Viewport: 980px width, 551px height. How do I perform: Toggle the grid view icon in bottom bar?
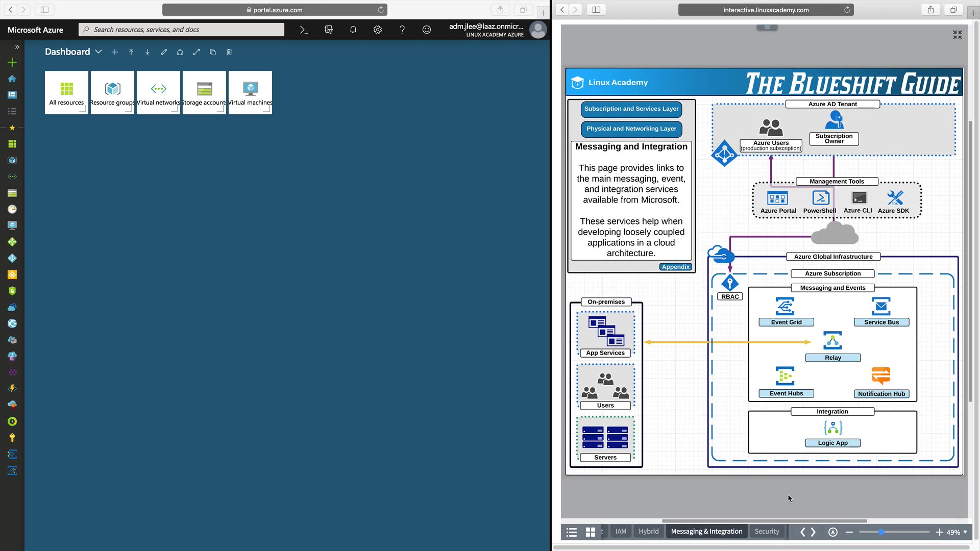coord(591,532)
